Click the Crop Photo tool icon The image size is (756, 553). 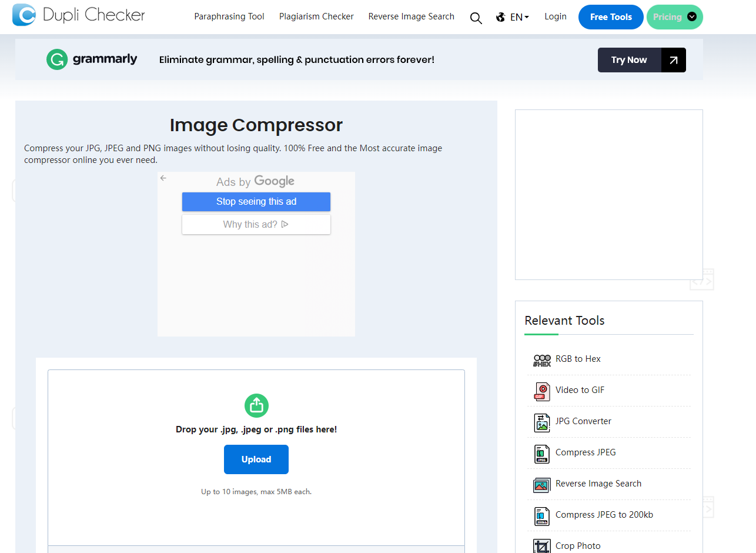[542, 547]
